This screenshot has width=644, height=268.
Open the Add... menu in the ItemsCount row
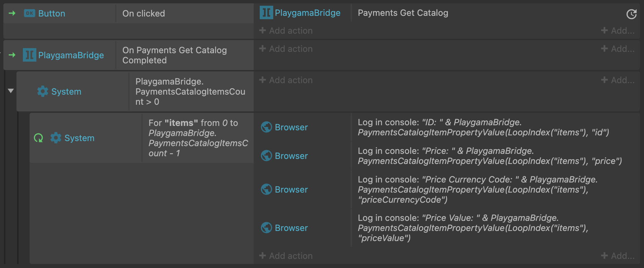click(x=618, y=80)
